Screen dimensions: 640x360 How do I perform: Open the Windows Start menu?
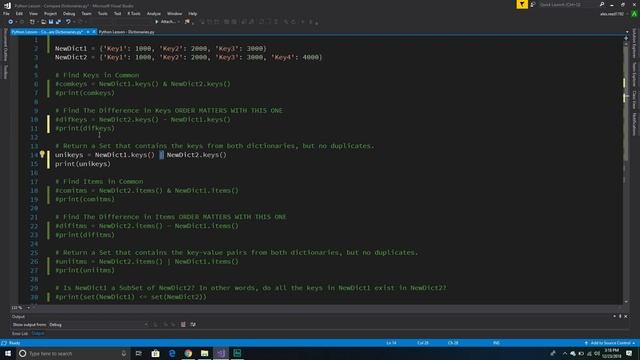click(x=8, y=353)
